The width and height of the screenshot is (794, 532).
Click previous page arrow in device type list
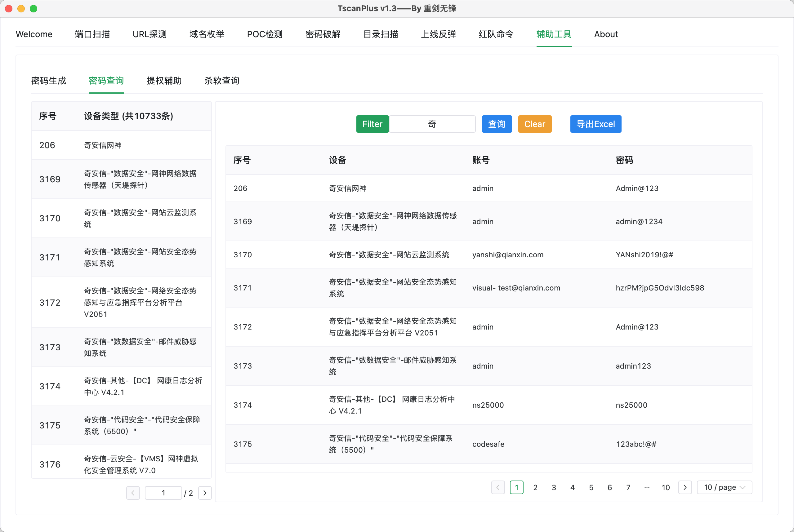[133, 493]
